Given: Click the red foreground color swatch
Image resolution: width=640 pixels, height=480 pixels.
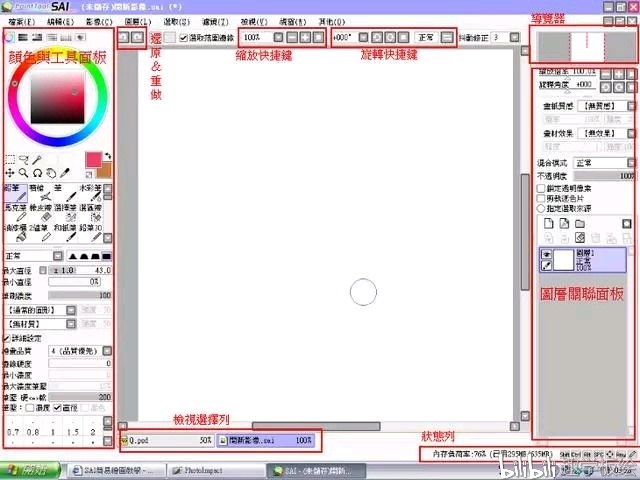Looking at the screenshot, I should click(x=93, y=160).
